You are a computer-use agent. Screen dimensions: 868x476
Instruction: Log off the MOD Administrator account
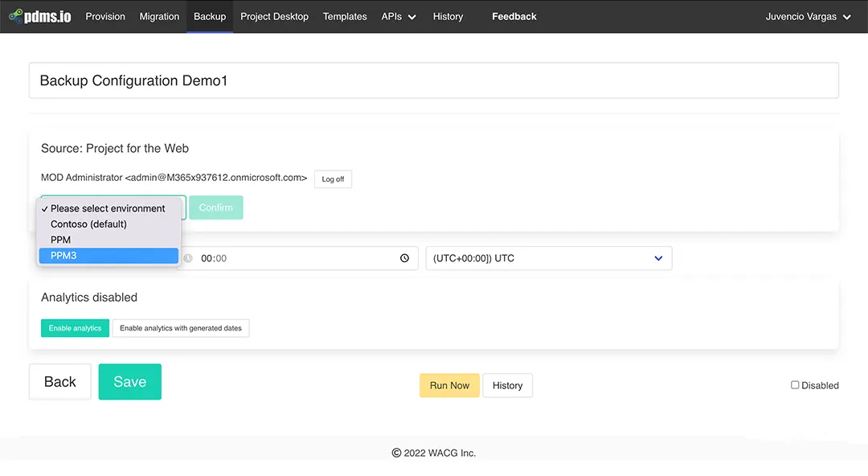[333, 178]
